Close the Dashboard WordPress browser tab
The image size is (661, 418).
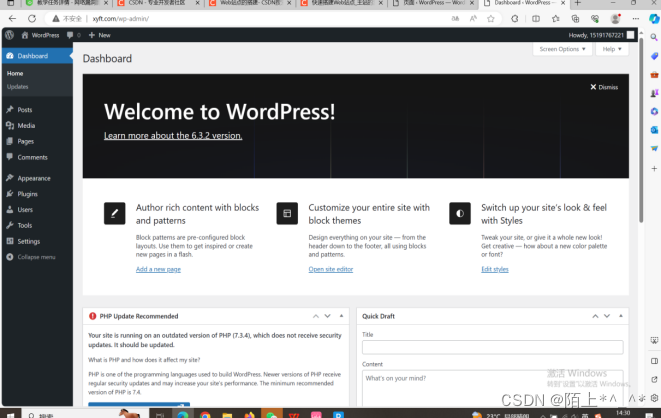tap(563, 3)
